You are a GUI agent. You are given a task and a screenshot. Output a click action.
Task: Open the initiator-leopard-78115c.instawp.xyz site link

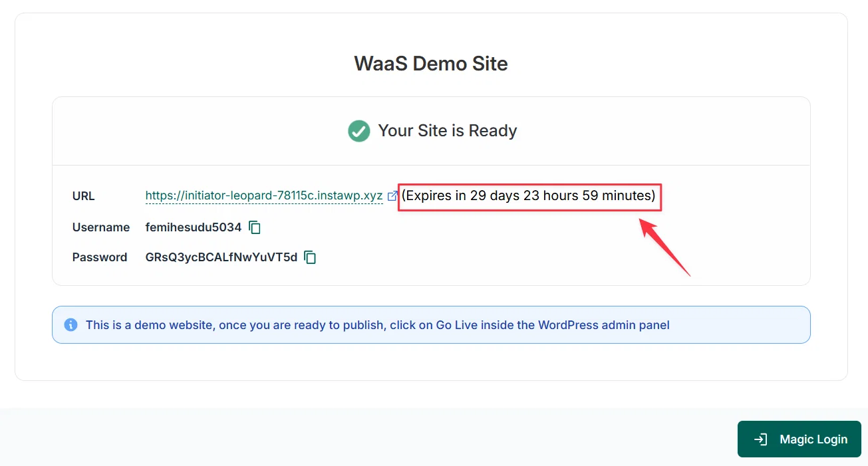click(264, 196)
